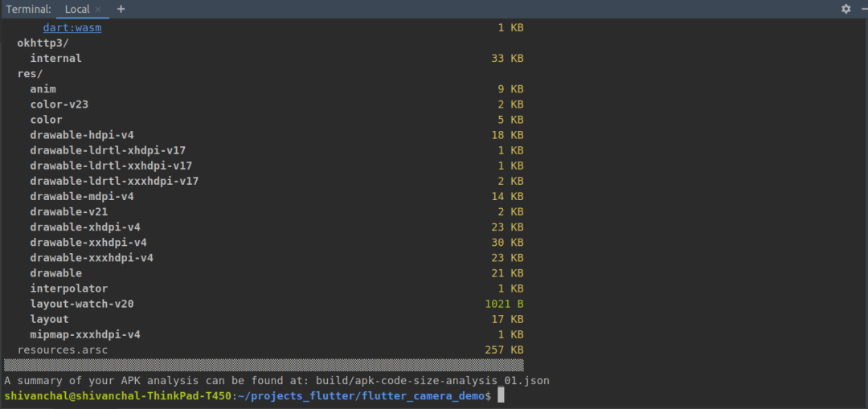The width and height of the screenshot is (868, 409).
Task: Select the anim row
Action: coord(276,89)
